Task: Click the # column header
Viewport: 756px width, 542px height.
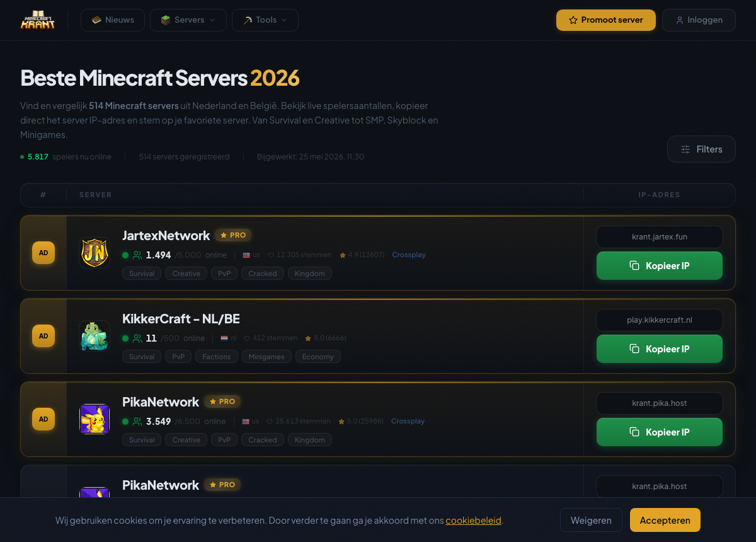Action: coord(43,195)
